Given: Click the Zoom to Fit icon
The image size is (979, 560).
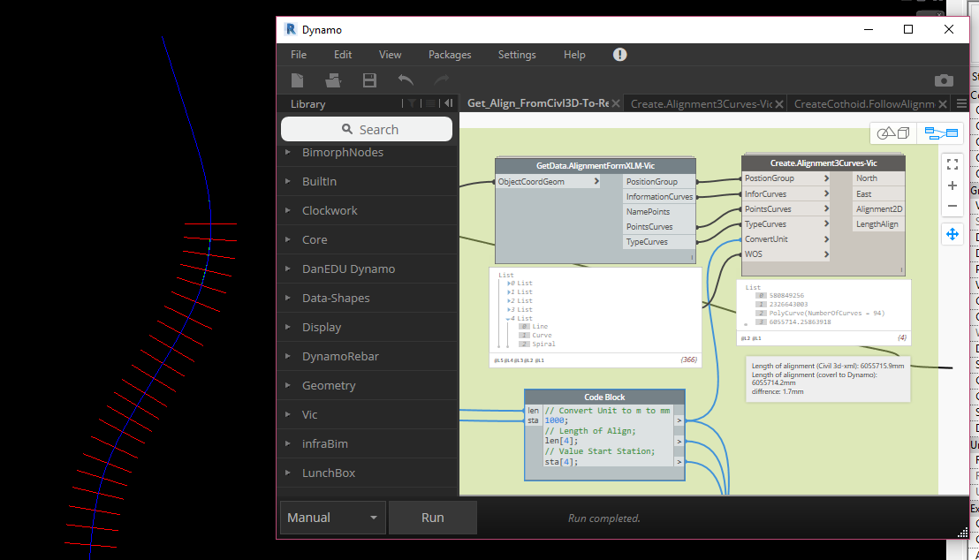Looking at the screenshot, I should tap(952, 164).
